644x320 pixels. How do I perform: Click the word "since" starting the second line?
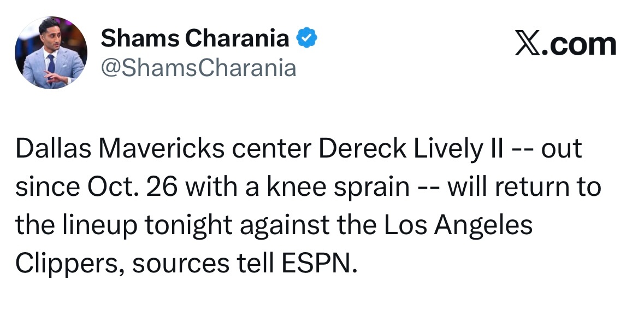pos(44,188)
